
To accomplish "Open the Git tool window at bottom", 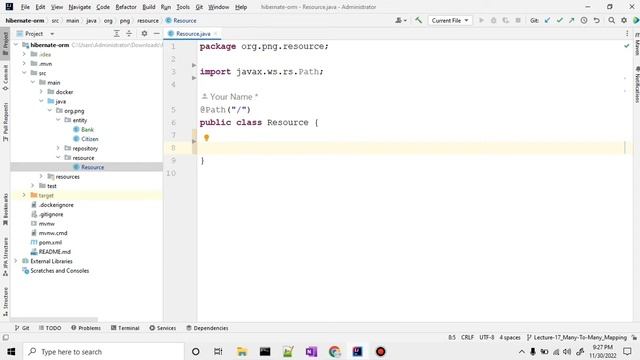I will coord(22,328).
